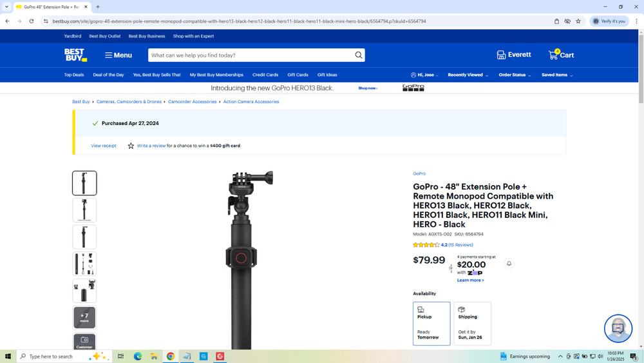Select the fifth product thumbnail
Viewport: 644px width, 363px height.
[84, 291]
